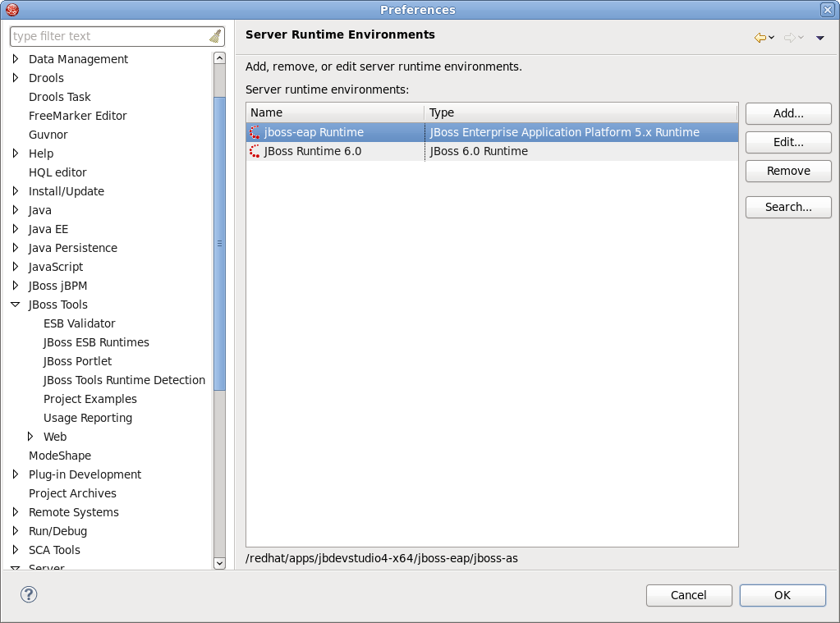Click the back navigation arrow icon
Image resolution: width=840 pixels, height=623 pixels.
(761, 37)
